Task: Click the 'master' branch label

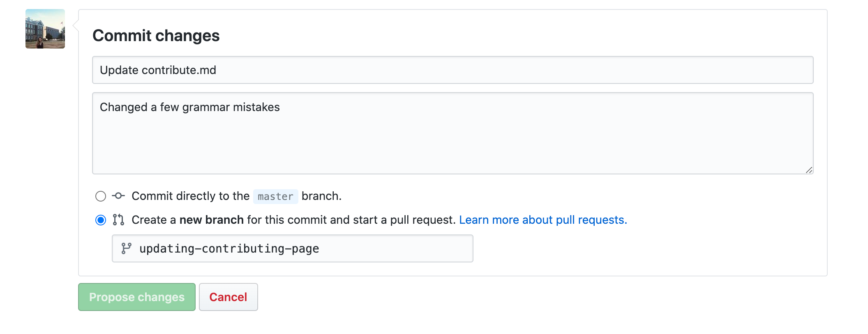Action: click(275, 197)
